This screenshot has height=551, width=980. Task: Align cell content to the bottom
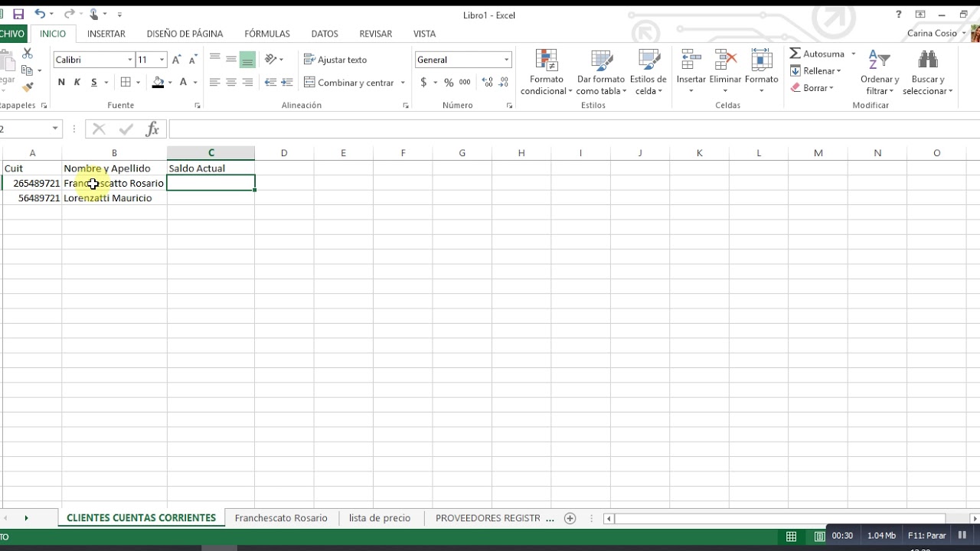(247, 59)
